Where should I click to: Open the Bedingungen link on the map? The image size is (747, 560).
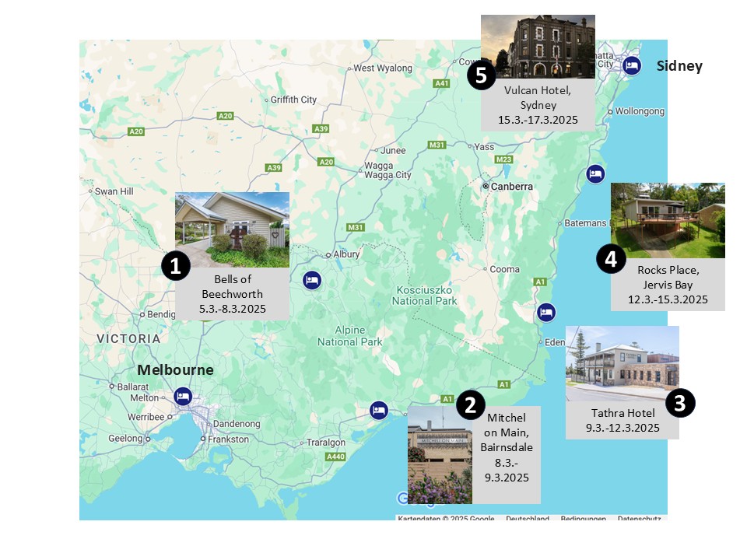(584, 519)
